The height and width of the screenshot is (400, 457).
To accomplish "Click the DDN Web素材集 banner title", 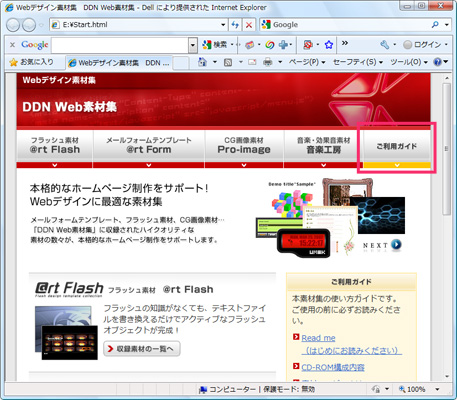I will tap(69, 107).
